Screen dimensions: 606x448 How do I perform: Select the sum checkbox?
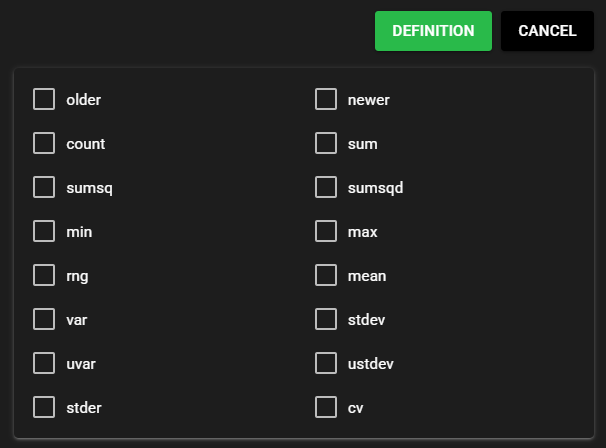326,143
